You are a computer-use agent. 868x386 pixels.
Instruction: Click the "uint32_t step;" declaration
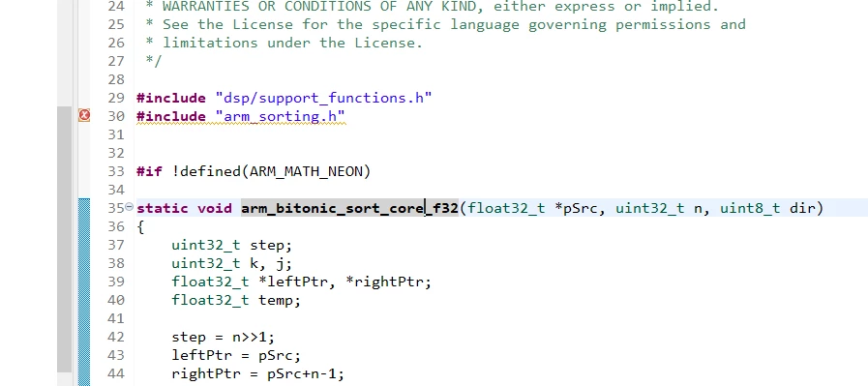click(x=231, y=245)
